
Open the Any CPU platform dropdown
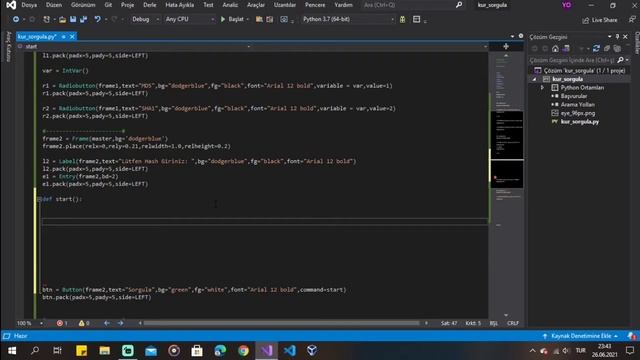pos(189,19)
